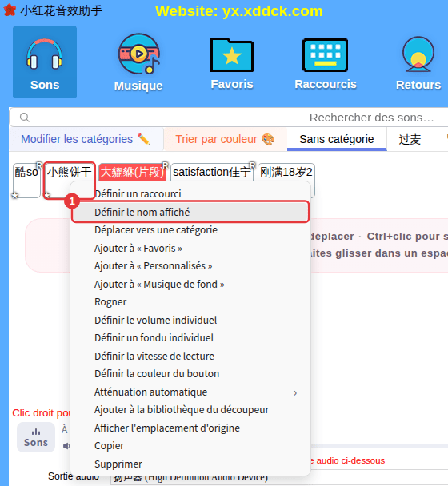Select the Sans catégorie tab
This screenshot has width=448, height=486.
[337, 139]
